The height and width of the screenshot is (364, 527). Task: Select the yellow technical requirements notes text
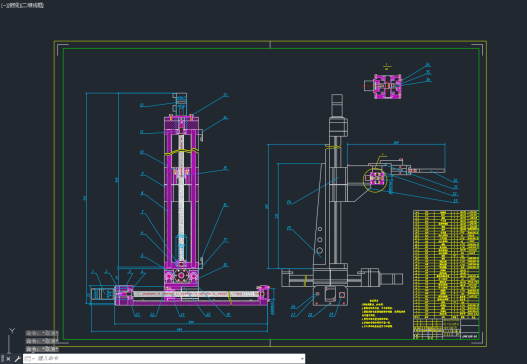(382, 314)
